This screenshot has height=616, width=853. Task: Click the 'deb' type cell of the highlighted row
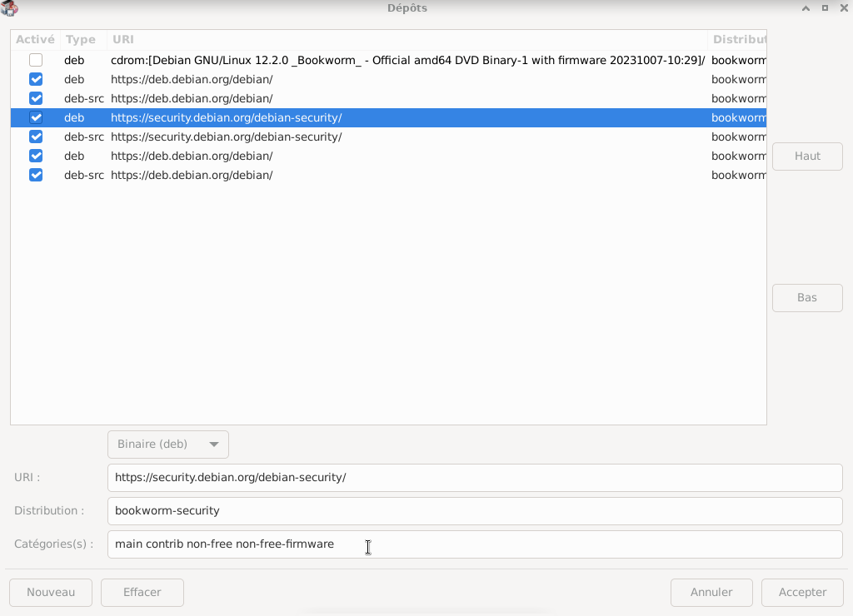pos(74,117)
